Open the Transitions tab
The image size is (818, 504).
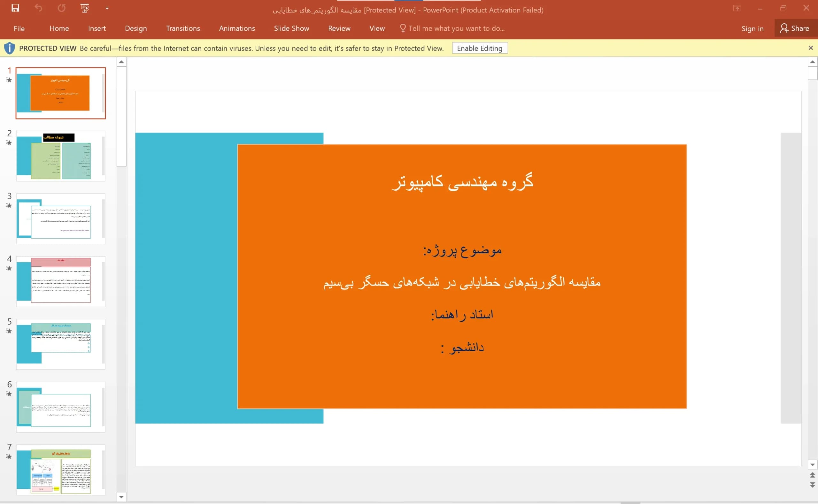[x=183, y=28]
